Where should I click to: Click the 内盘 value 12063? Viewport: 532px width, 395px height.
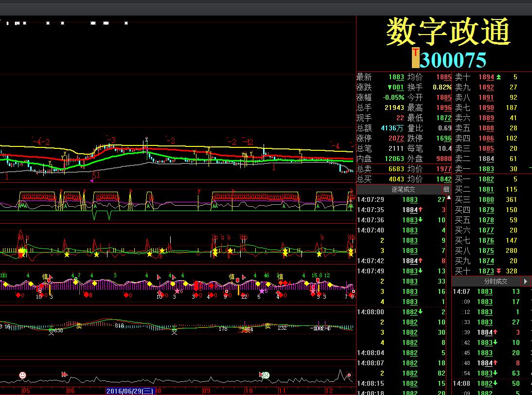(394, 159)
